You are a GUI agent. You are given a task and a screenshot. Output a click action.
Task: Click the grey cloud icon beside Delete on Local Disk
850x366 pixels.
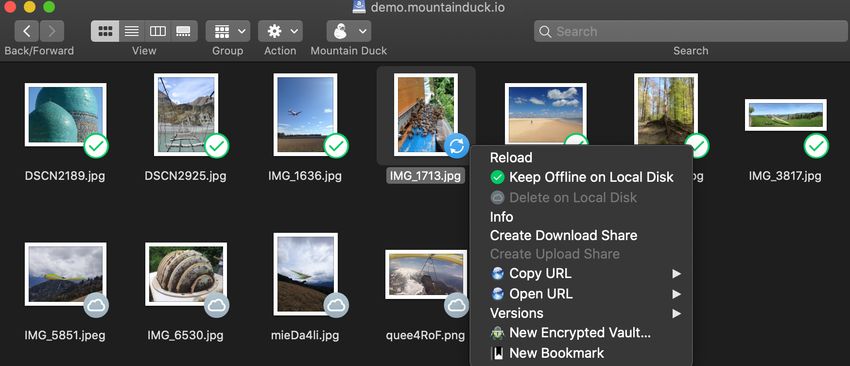click(x=497, y=197)
